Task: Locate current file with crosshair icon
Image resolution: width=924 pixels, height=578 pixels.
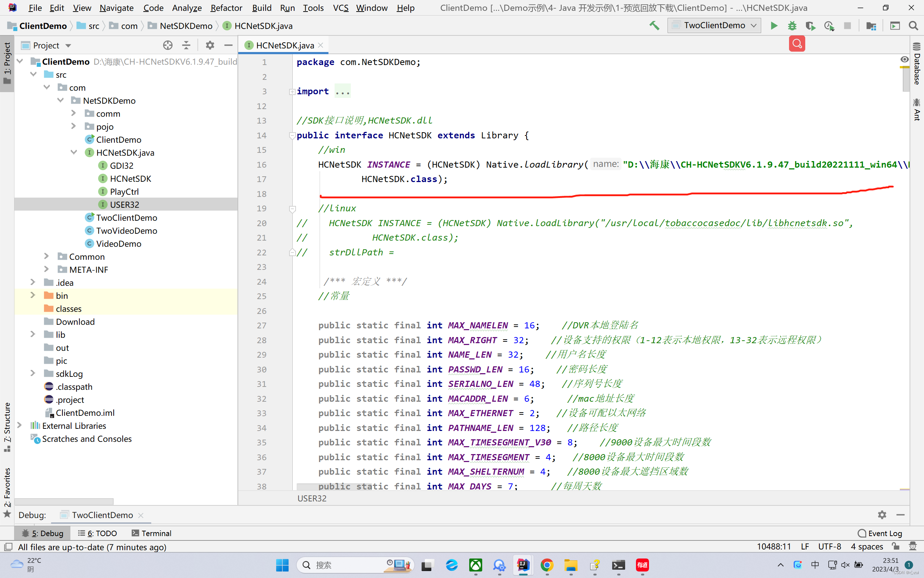Action: click(x=167, y=46)
